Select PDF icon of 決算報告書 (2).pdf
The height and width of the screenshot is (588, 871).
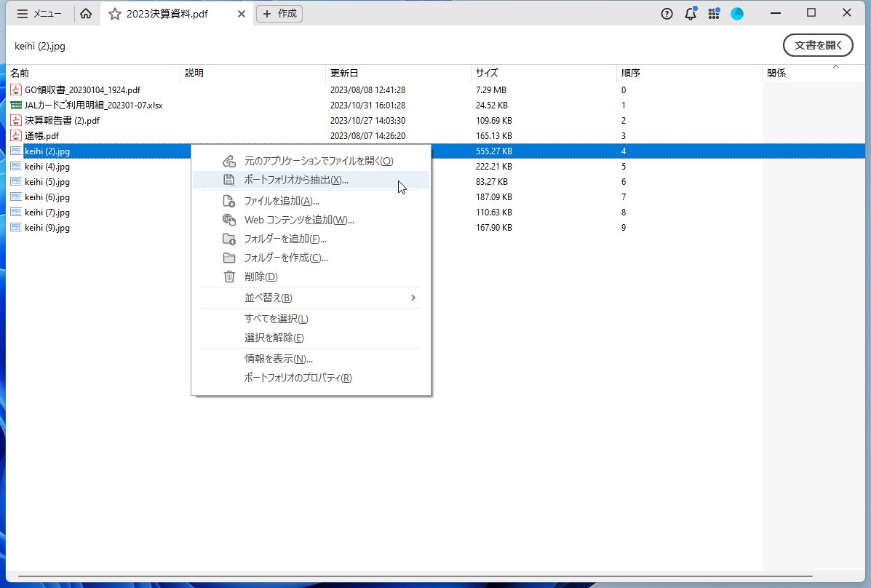[16, 120]
